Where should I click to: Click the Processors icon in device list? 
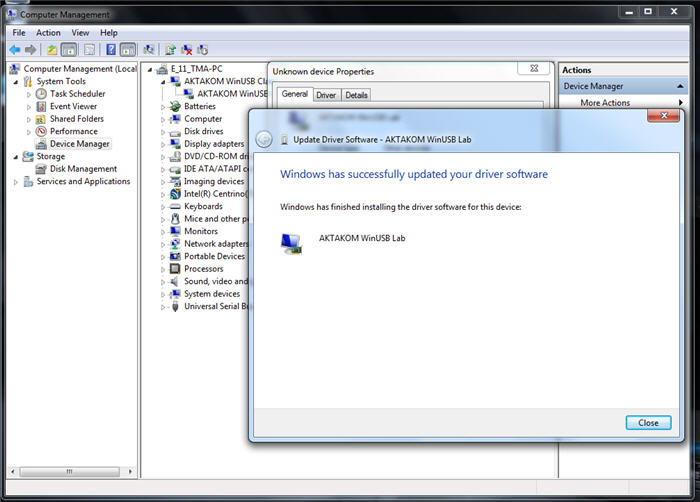coord(175,269)
